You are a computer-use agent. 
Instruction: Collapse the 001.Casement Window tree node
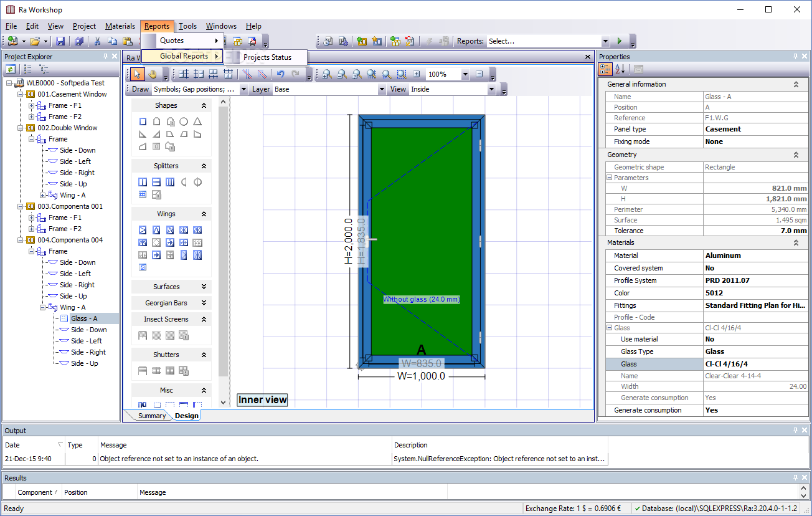pyautogui.click(x=20, y=94)
